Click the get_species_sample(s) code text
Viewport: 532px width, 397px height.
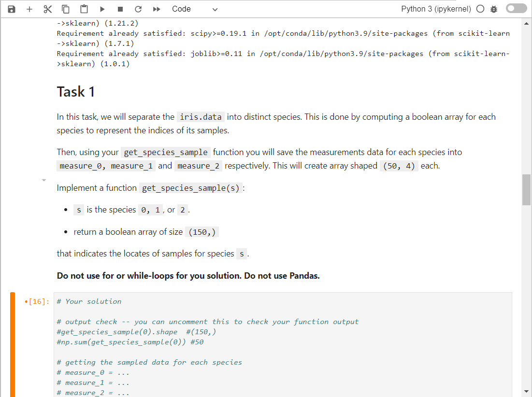pyautogui.click(x=191, y=188)
